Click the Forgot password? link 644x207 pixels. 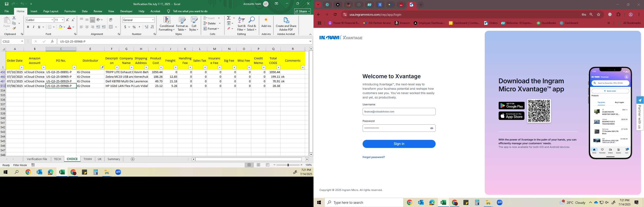[374, 157]
